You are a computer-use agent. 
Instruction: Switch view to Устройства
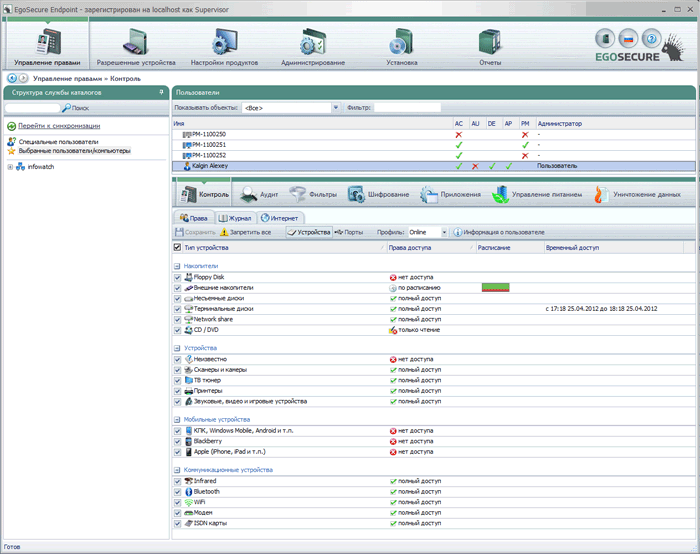click(x=309, y=232)
